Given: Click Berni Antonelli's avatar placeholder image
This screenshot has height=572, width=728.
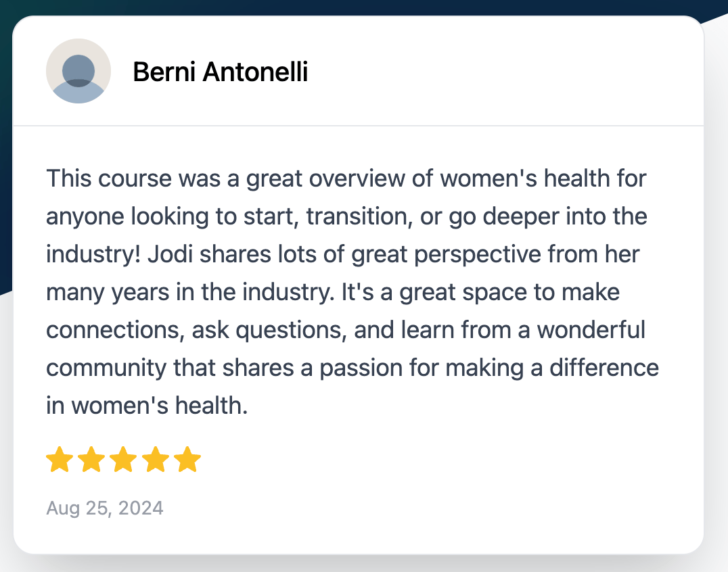Looking at the screenshot, I should pos(78,71).
